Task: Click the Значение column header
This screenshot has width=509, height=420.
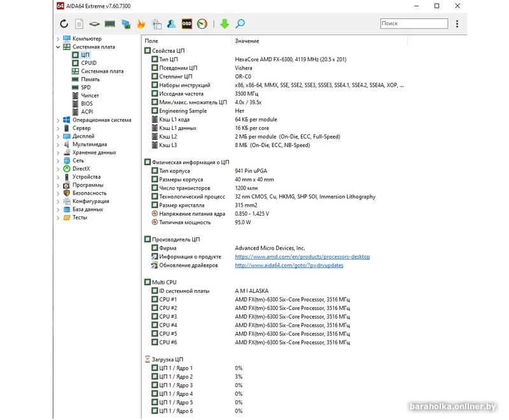Action: pyautogui.click(x=247, y=41)
